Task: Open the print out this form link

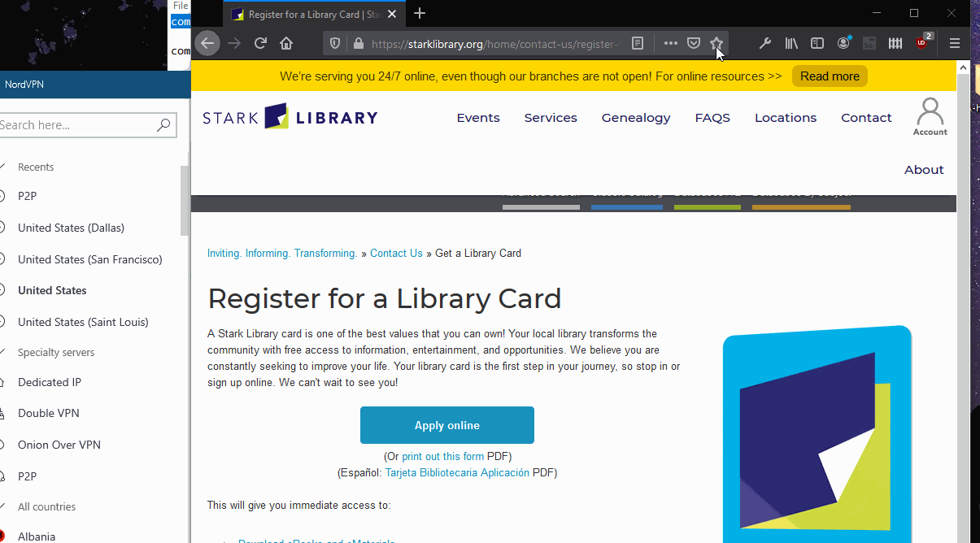Action: pos(442,457)
